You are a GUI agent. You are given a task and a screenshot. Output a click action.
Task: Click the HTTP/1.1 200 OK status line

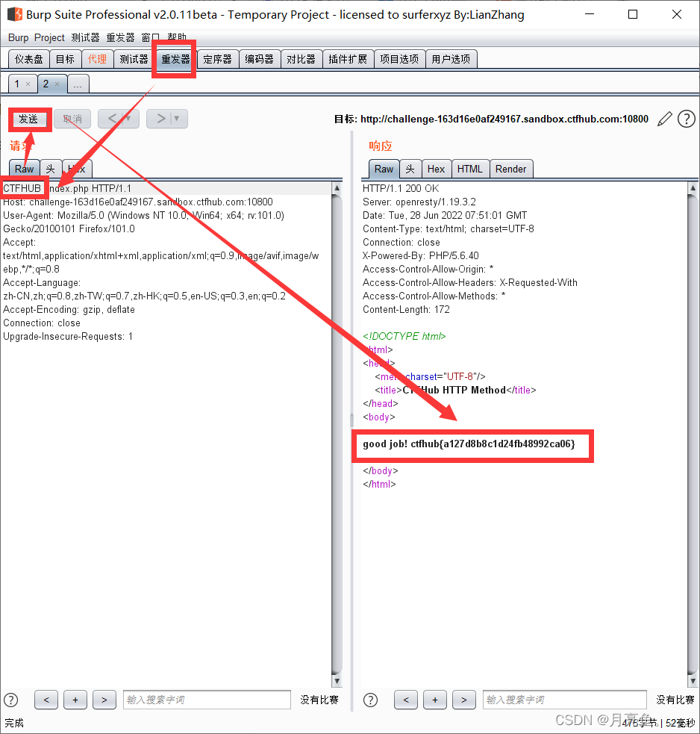coord(401,188)
